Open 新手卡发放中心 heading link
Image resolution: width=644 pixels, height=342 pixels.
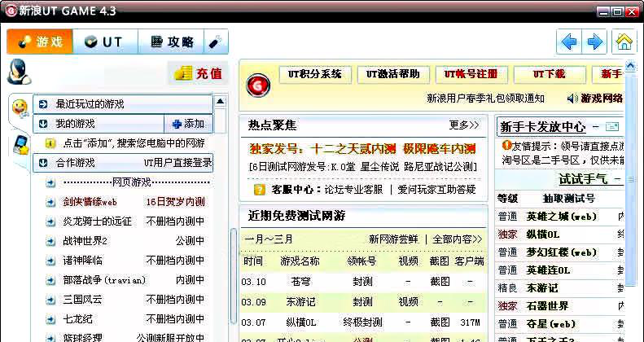(x=542, y=127)
